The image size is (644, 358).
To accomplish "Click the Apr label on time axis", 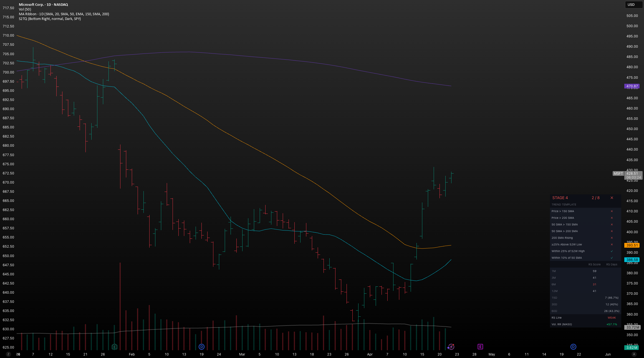I will pos(370,354).
